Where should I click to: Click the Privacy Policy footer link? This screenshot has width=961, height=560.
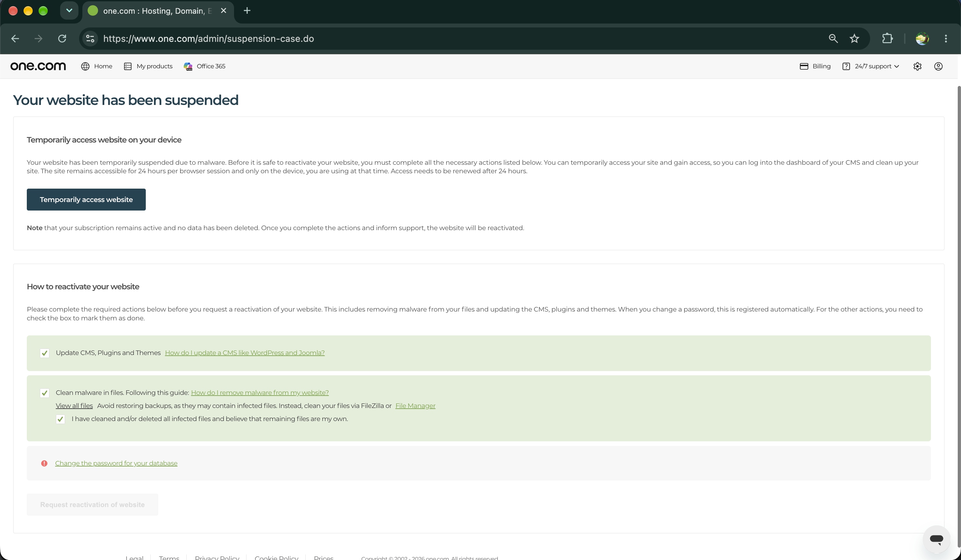click(217, 557)
